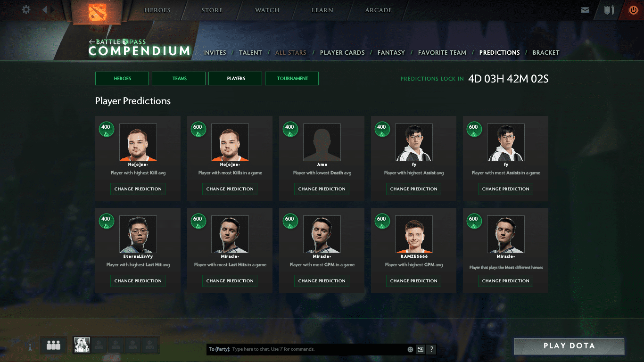The width and height of the screenshot is (644, 362).
Task: Pop out the chat window icon
Action: click(420, 349)
